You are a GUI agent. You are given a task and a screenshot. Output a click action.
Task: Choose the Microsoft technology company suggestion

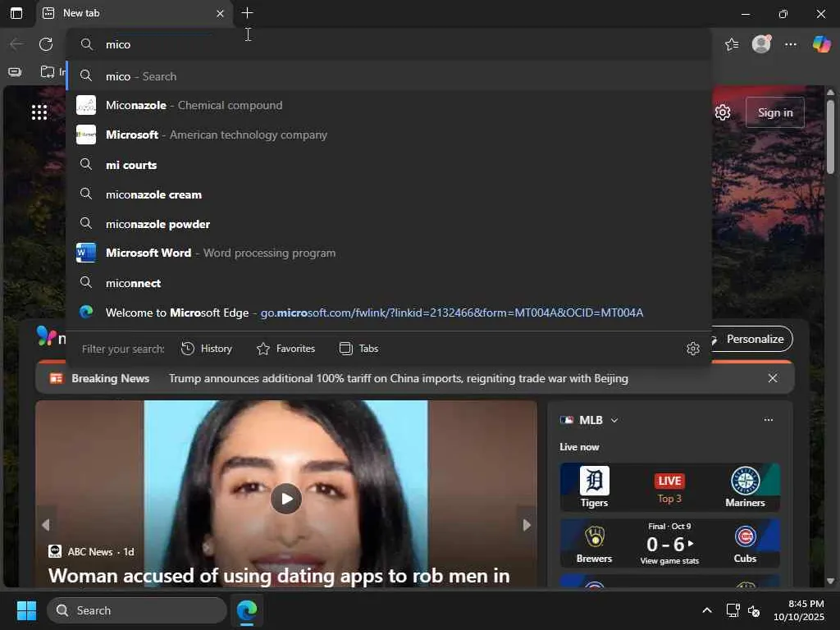tap(389, 135)
